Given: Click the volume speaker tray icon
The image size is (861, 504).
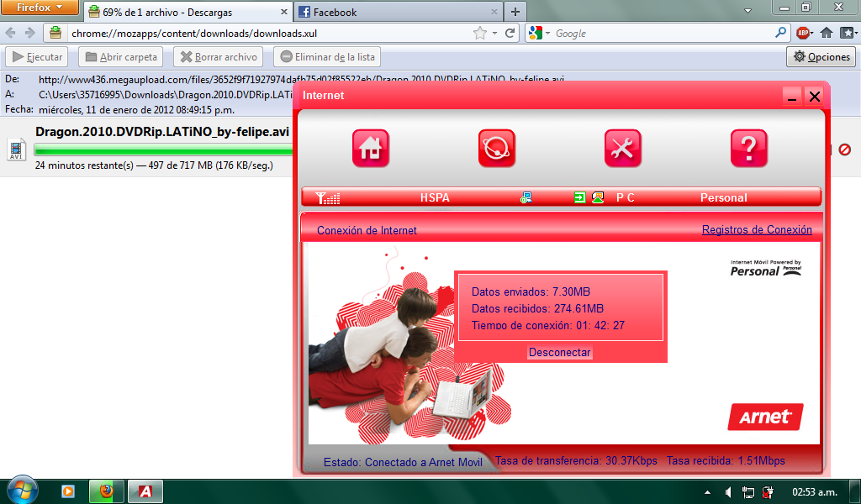Looking at the screenshot, I should coord(728,492).
